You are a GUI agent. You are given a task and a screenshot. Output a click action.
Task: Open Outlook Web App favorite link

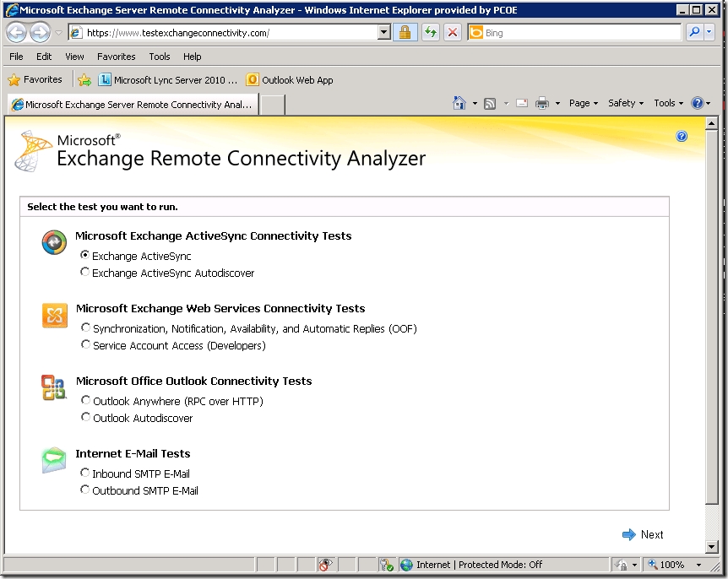click(290, 80)
